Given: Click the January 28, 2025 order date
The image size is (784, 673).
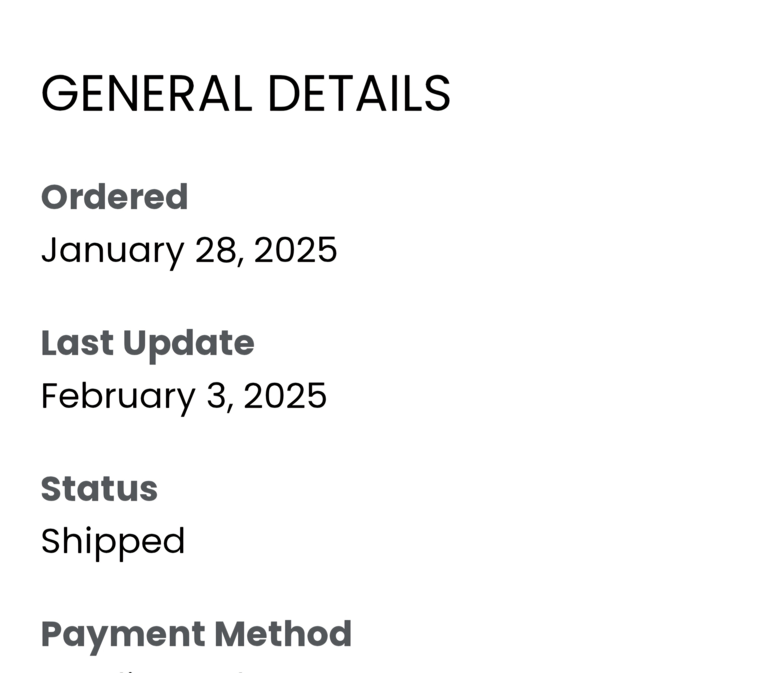Looking at the screenshot, I should (x=189, y=250).
